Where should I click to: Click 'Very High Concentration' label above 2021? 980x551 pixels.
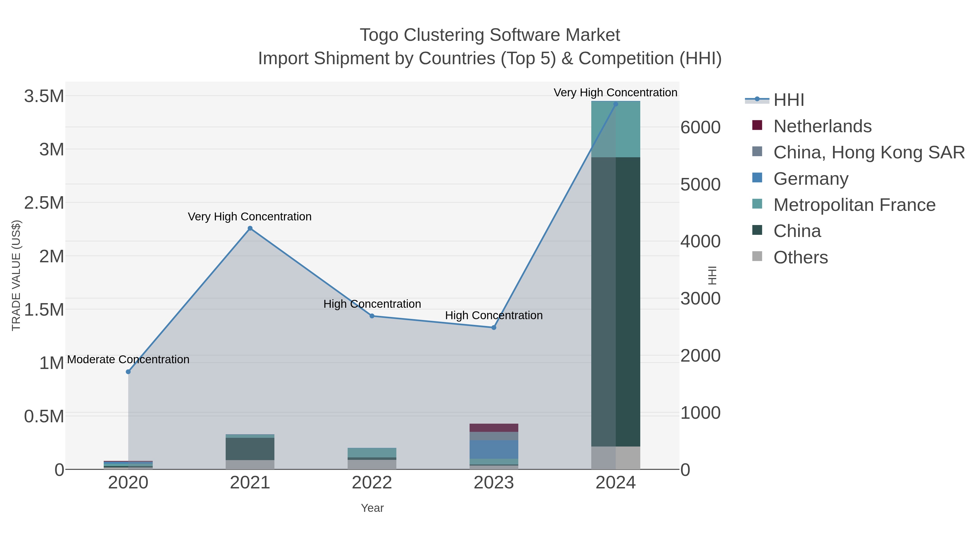pos(250,216)
